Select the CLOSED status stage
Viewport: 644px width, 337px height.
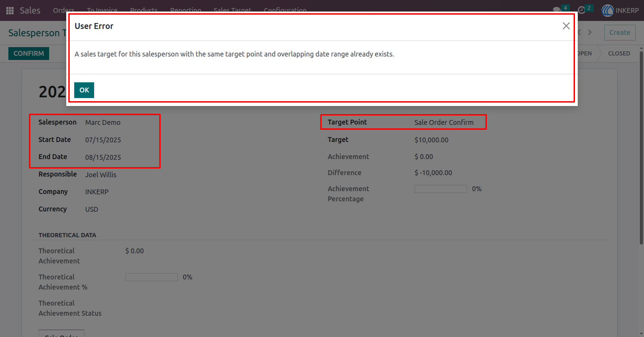pyautogui.click(x=619, y=53)
